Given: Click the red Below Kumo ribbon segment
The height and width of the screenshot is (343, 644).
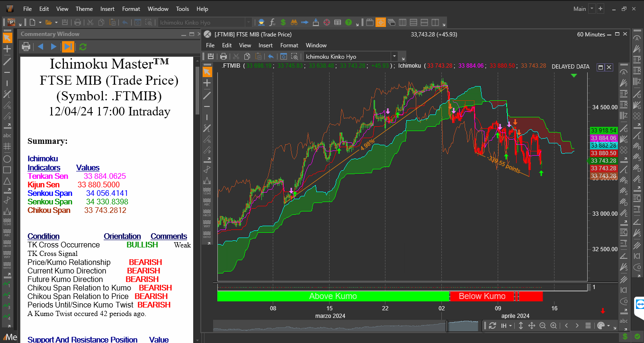Looking at the screenshot, I should pyautogui.click(x=482, y=296).
